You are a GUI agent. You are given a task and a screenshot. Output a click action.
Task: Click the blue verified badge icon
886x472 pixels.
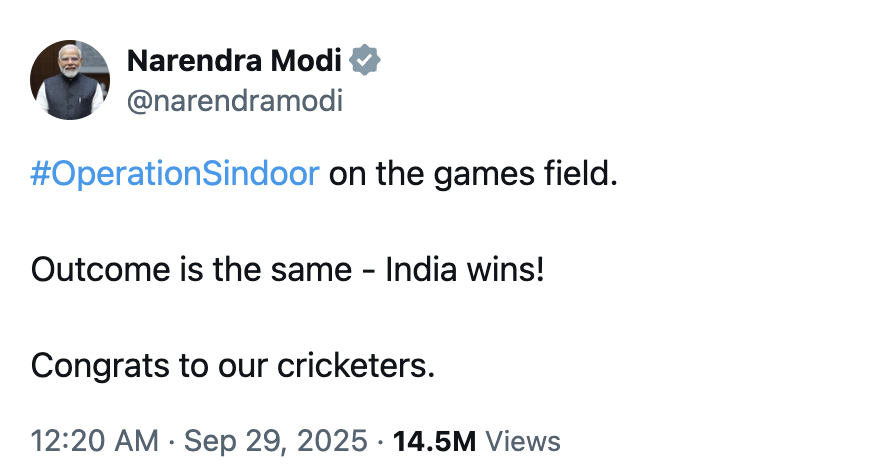pos(366,62)
